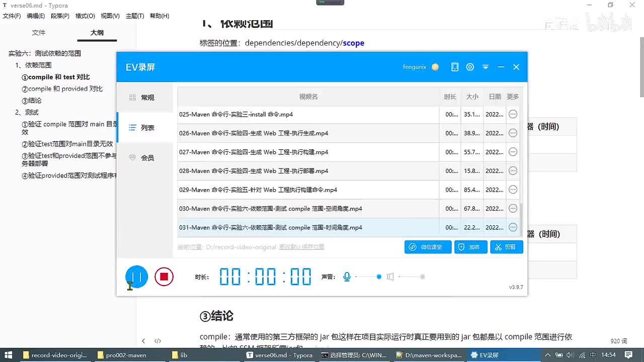Go to outline item 实验六：测试依赖的范围
Screen dimensions: 644x362
[x=45, y=53]
